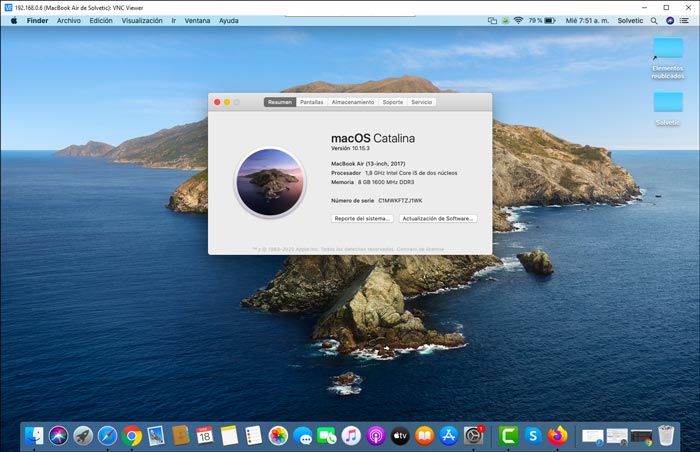Open Visualización menu
The height and width of the screenshot is (452, 700).
(x=142, y=21)
